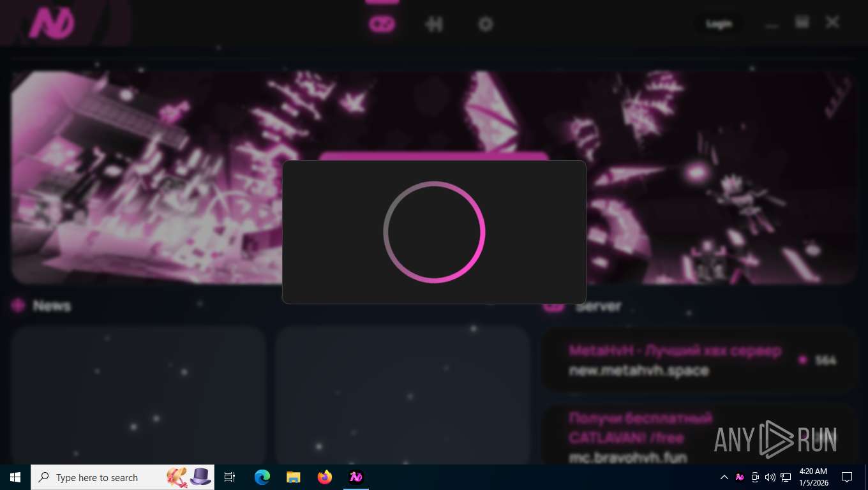Image resolution: width=868 pixels, height=490 pixels.
Task: Click the ND icon in the system tray
Action: coord(740,477)
